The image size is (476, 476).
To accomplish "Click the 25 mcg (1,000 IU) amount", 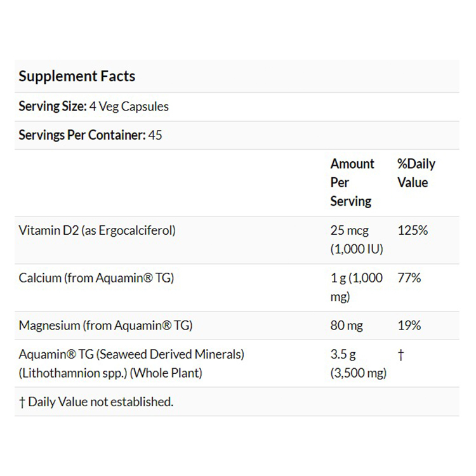I will [357, 240].
